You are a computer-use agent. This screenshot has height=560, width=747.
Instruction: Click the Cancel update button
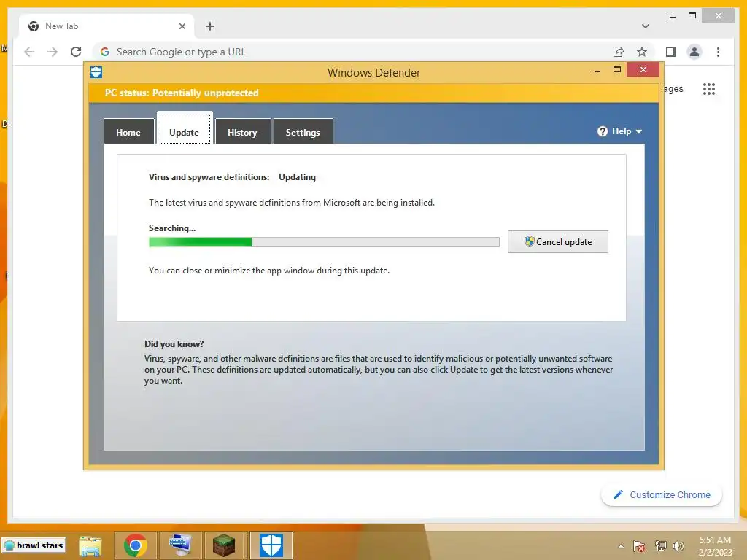(558, 242)
